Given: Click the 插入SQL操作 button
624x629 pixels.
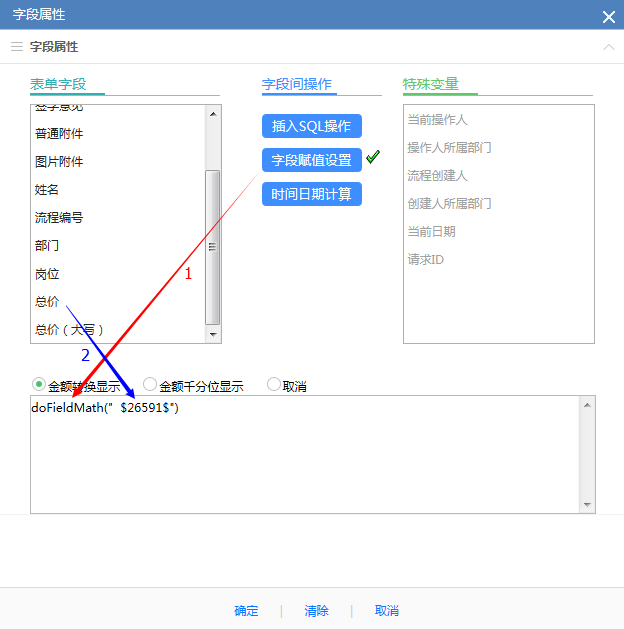Looking at the screenshot, I should pyautogui.click(x=311, y=126).
